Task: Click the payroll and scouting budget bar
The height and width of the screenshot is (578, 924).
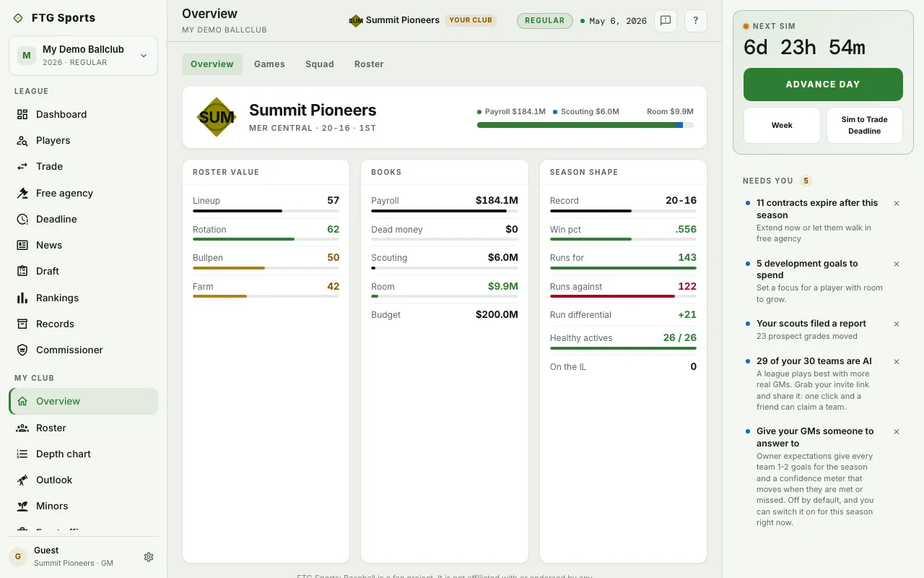Action: (585, 125)
